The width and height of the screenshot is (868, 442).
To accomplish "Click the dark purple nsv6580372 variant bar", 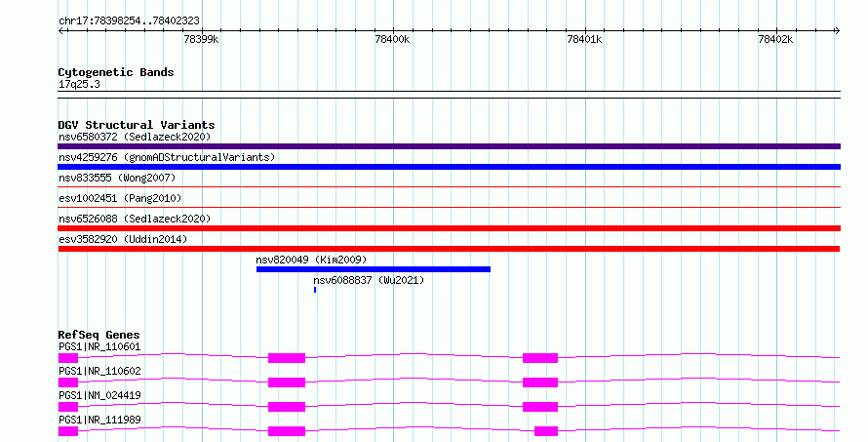I will [449, 146].
